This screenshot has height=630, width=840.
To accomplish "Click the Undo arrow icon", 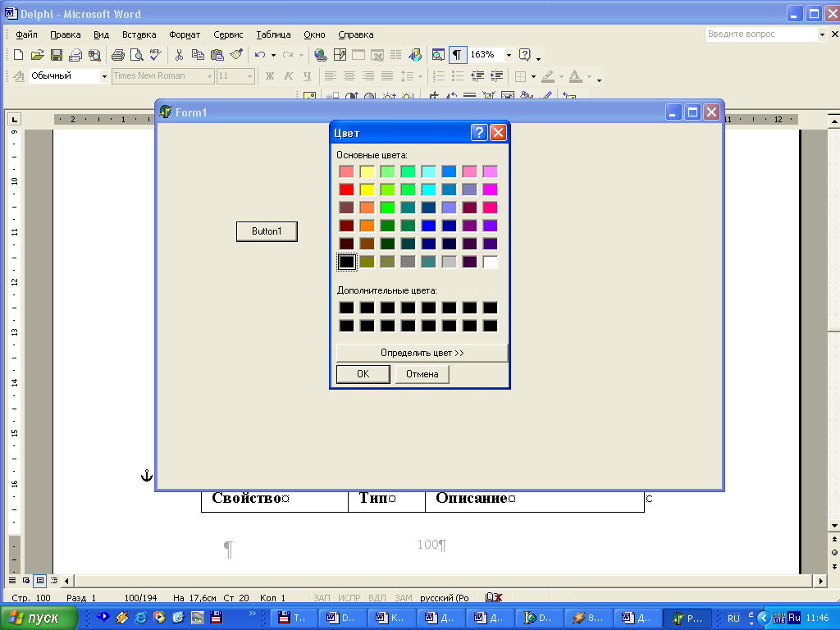I will (260, 55).
